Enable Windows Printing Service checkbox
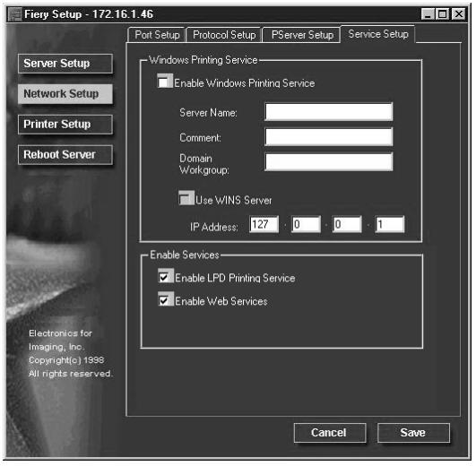The width and height of the screenshot is (476, 466). [165, 82]
